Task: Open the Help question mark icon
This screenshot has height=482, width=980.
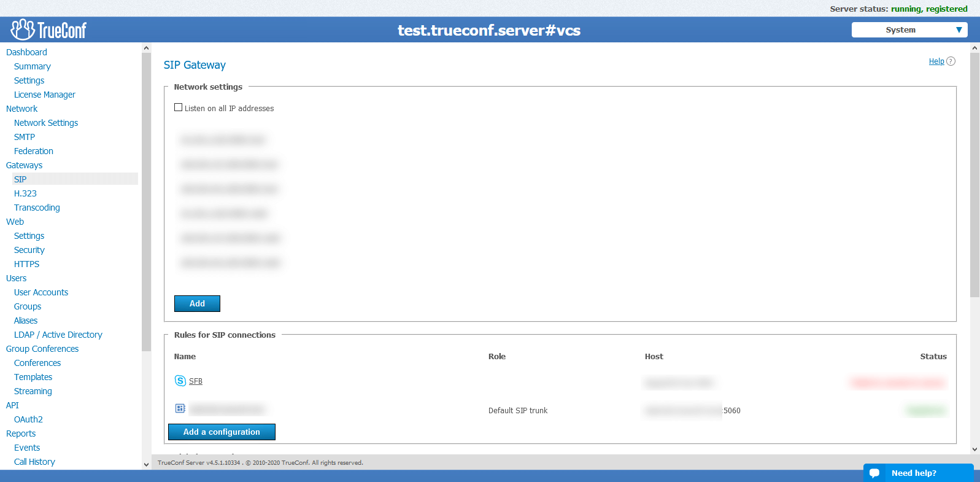Action: coord(951,61)
